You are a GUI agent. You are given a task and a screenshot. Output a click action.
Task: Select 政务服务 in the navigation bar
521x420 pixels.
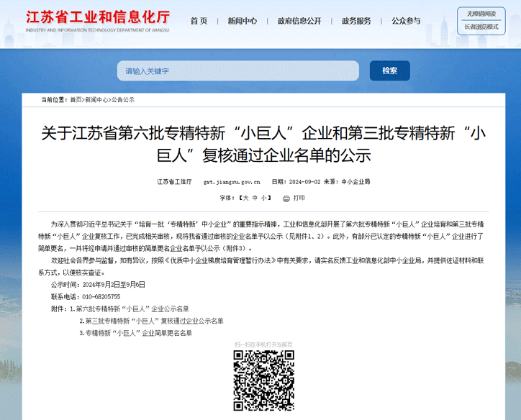click(356, 21)
